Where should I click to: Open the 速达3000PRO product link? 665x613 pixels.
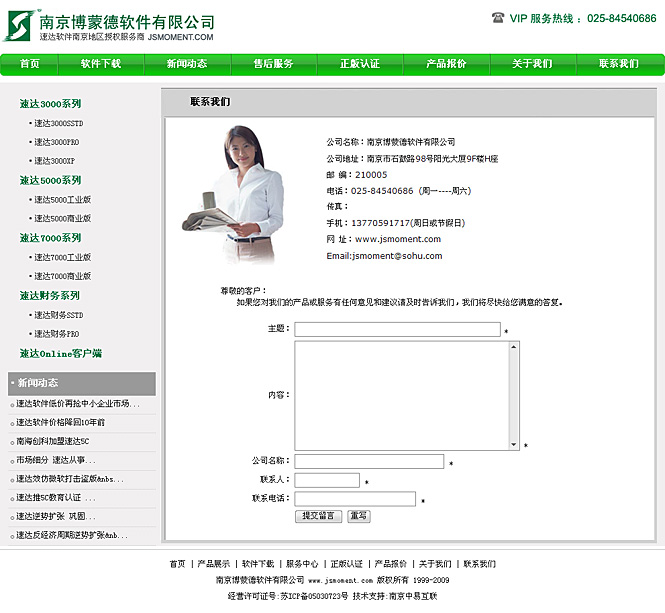click(56, 142)
